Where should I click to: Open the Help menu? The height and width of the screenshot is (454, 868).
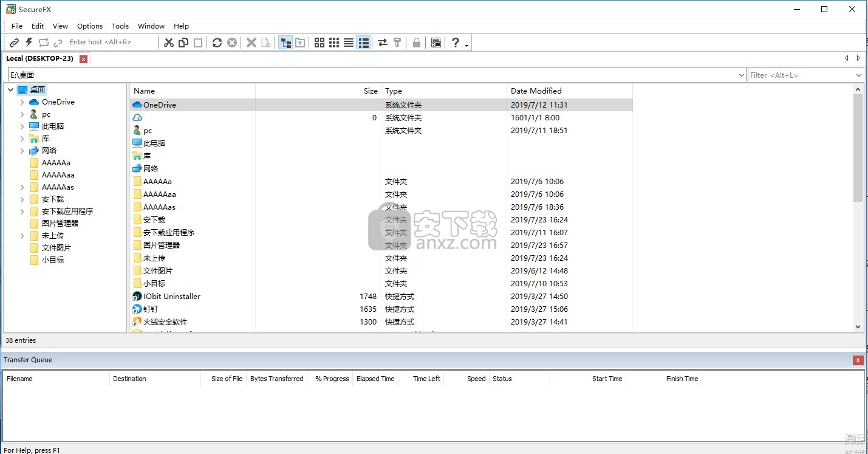(x=181, y=26)
